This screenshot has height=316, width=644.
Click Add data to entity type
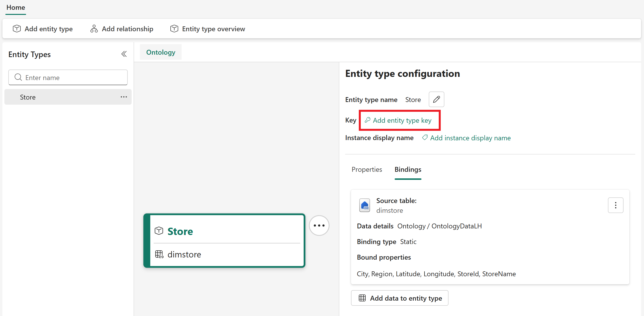pos(399,298)
